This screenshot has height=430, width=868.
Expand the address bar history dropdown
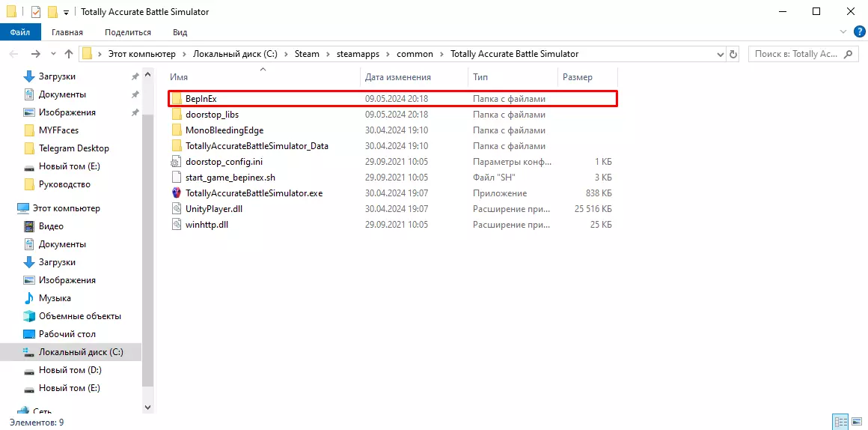[721, 54]
